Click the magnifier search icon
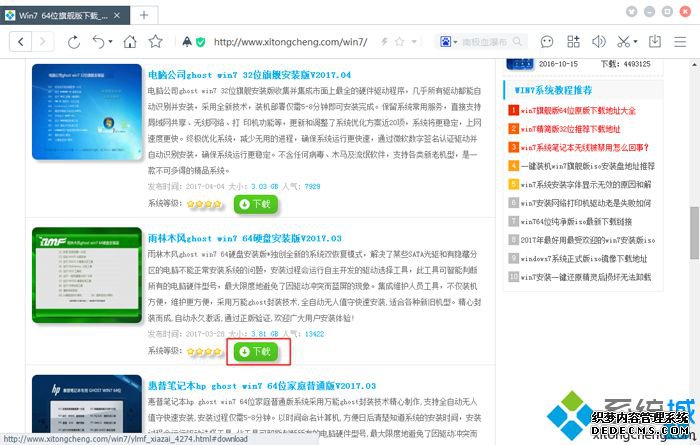 (517, 42)
